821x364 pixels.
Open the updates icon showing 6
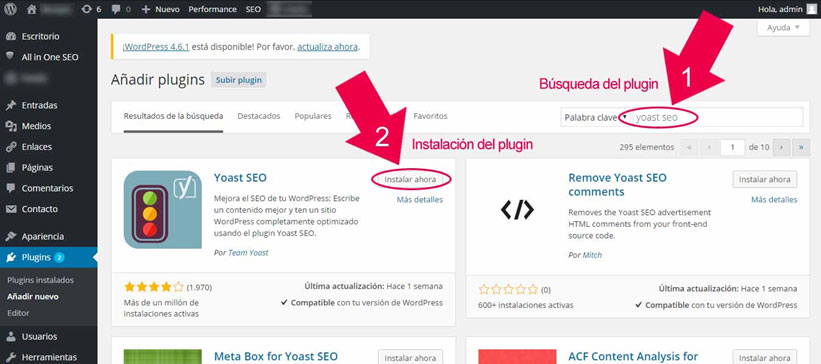pyautogui.click(x=87, y=9)
